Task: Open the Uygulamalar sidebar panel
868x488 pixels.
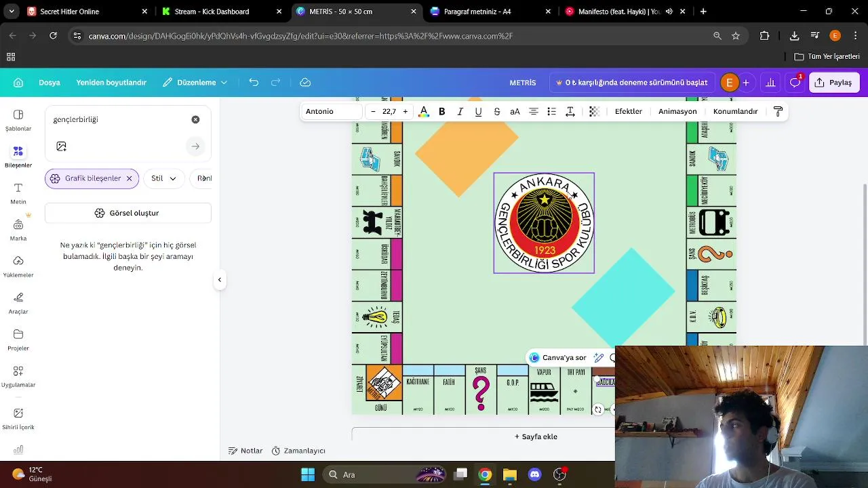Action: pyautogui.click(x=18, y=376)
